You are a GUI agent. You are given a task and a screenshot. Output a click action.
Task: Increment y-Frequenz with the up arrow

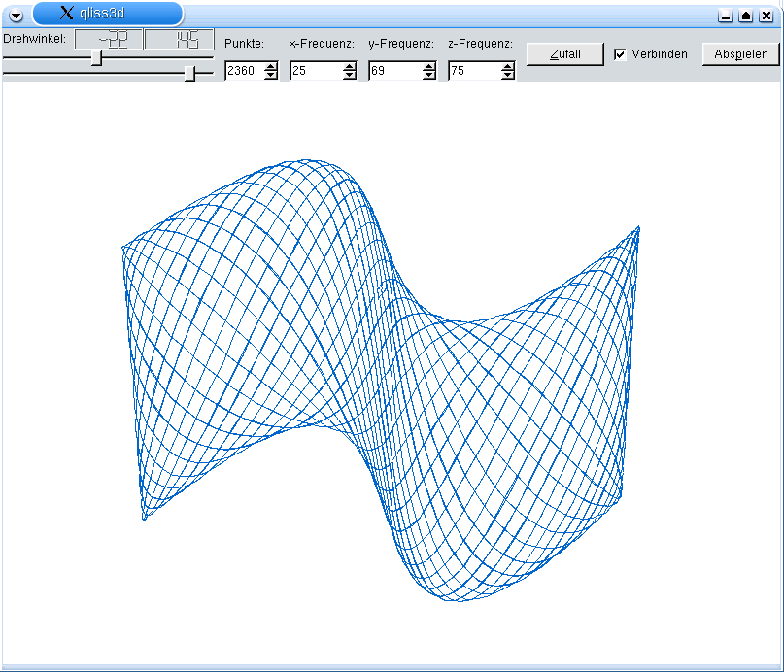coord(428,66)
